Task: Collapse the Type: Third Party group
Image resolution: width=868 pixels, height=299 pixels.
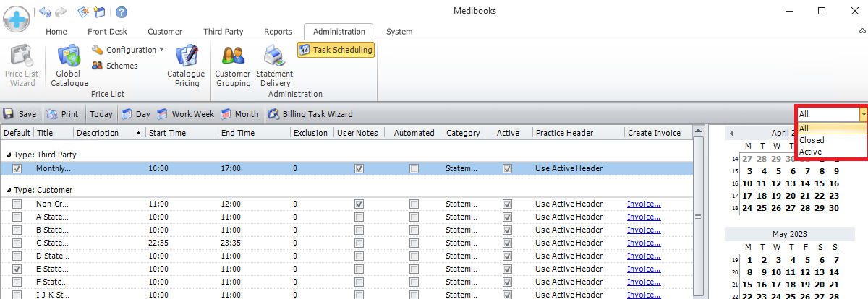Action: click(8, 155)
